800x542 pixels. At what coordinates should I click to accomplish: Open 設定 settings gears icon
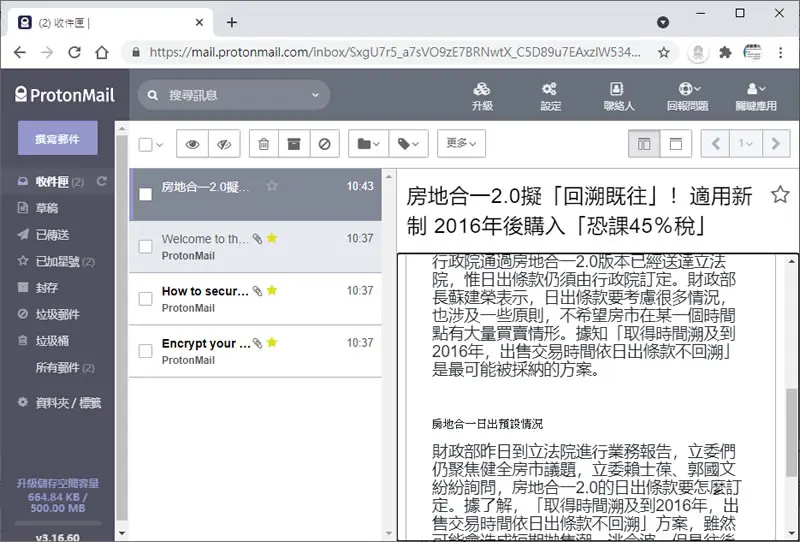[x=550, y=96]
